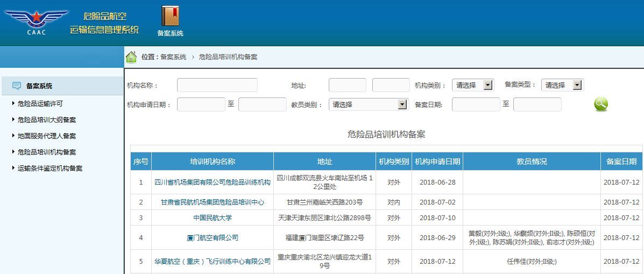Click the 备案日期 column header
The width and height of the screenshot is (644, 274).
[621, 161]
